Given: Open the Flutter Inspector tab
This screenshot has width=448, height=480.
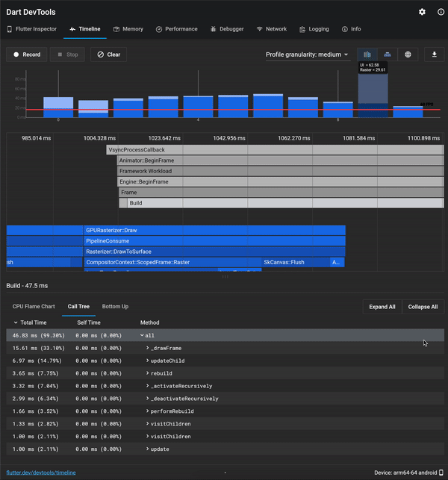Looking at the screenshot, I should [32, 29].
